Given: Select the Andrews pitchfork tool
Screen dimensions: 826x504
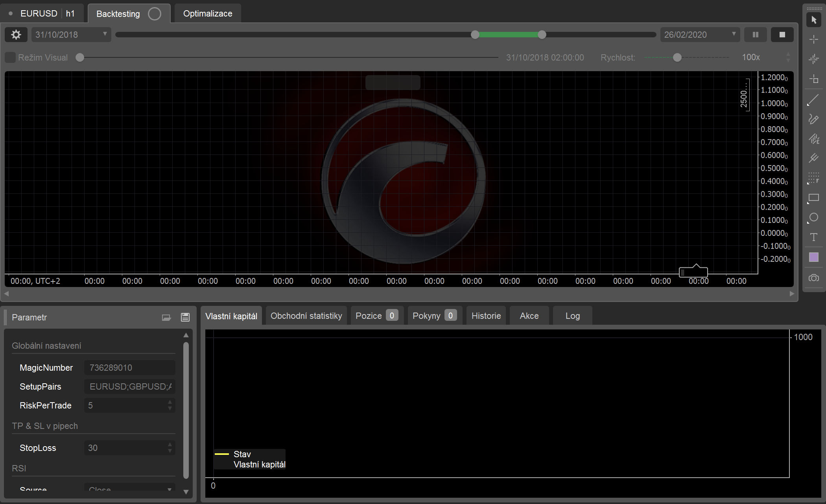Looking at the screenshot, I should 813,158.
